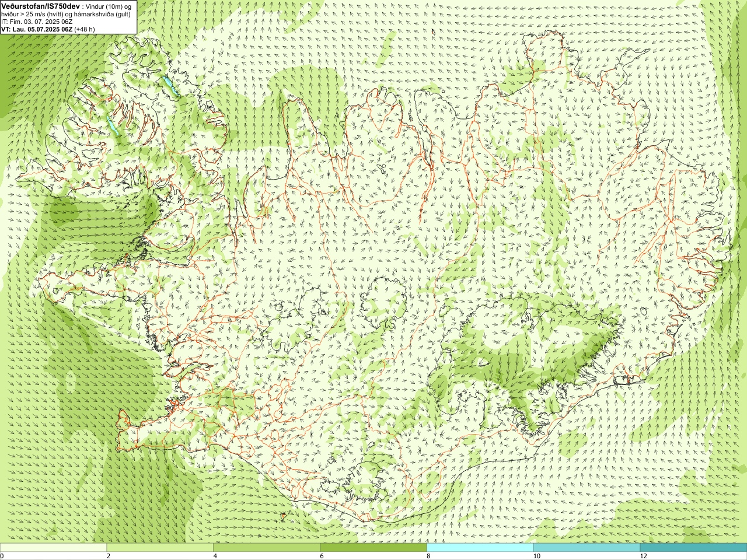Screen dimensions: 747x560
Task: Click the scale label '0'
Action: pos(2,556)
